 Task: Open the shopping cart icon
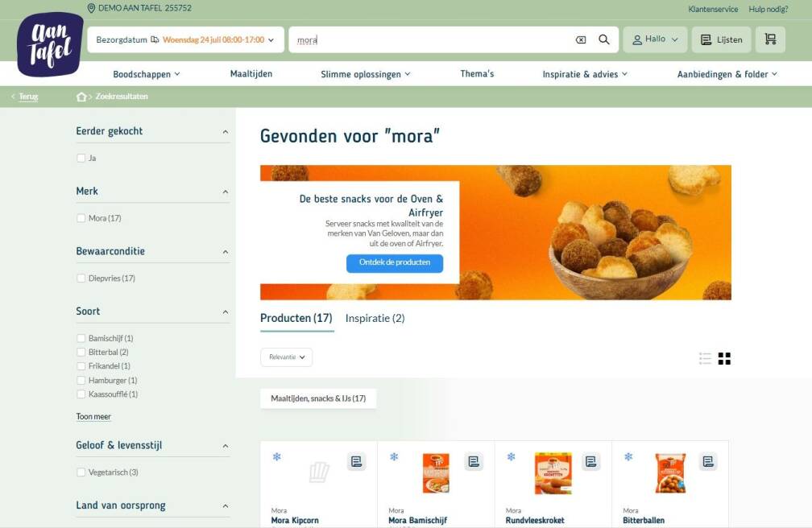(770, 39)
